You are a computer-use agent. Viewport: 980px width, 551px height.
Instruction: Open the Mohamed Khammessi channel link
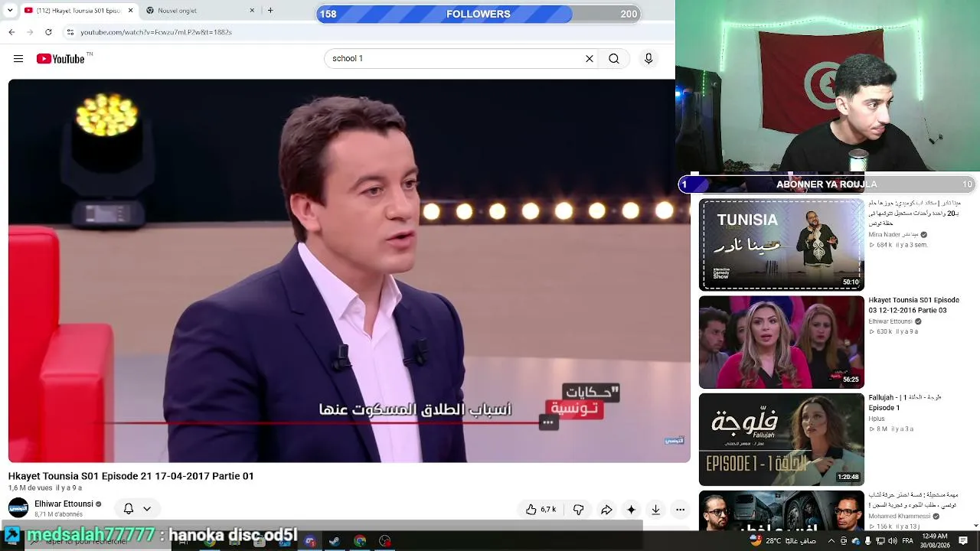coord(897,516)
